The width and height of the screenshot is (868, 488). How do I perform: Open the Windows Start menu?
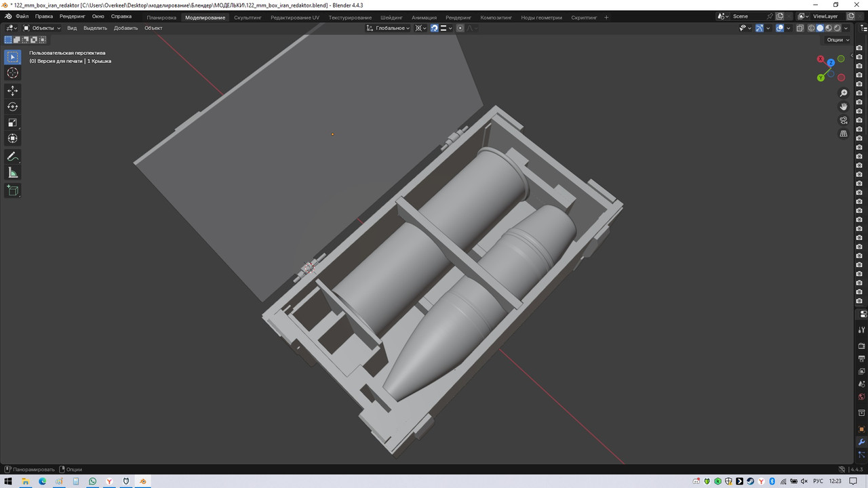tap(8, 481)
